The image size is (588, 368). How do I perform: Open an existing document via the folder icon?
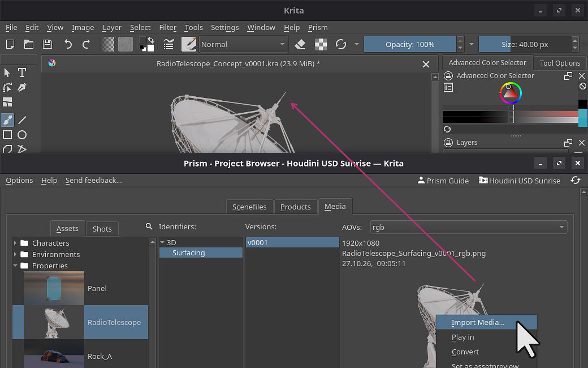click(x=29, y=44)
